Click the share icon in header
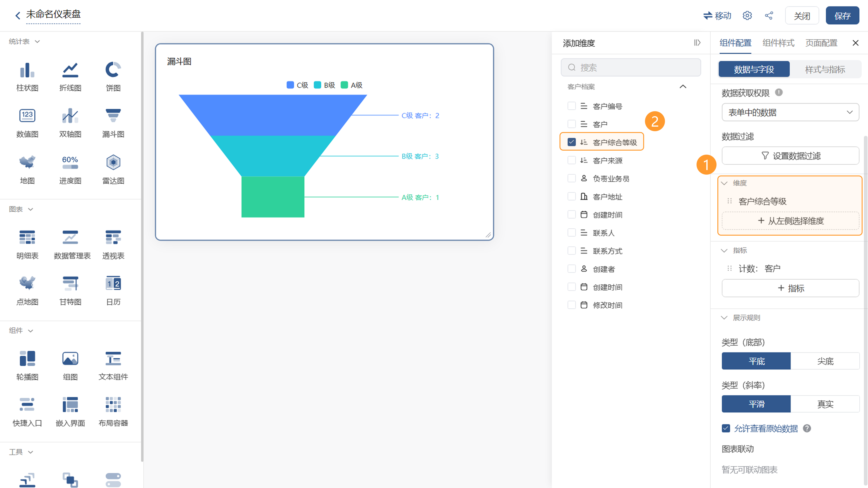 pos(769,16)
